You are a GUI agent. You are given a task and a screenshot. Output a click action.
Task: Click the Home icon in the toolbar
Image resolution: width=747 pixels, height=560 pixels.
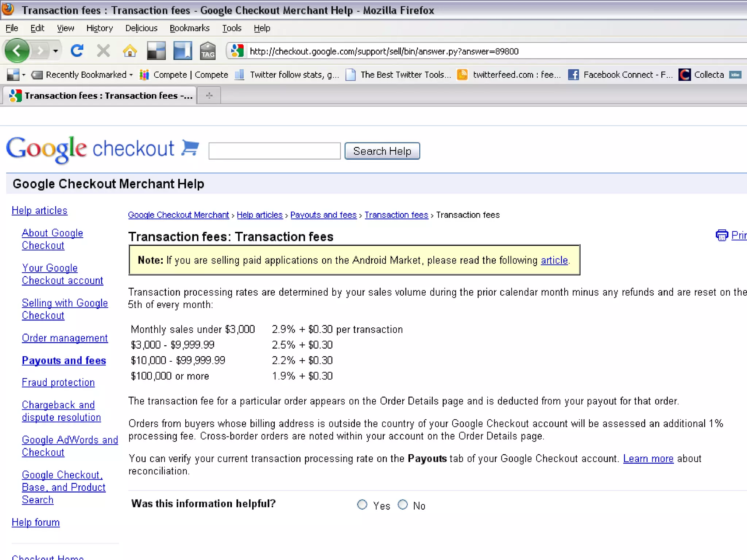(129, 51)
